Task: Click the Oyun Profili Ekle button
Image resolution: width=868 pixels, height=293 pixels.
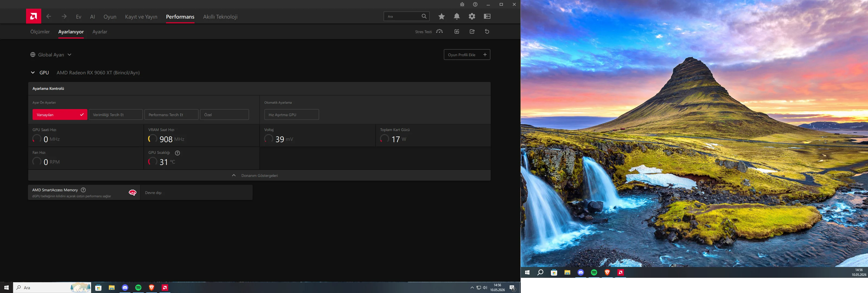Action: [467, 55]
